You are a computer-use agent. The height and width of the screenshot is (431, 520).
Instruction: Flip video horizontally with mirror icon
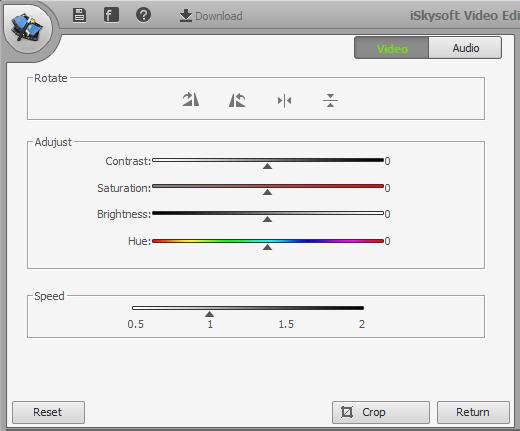coord(284,100)
